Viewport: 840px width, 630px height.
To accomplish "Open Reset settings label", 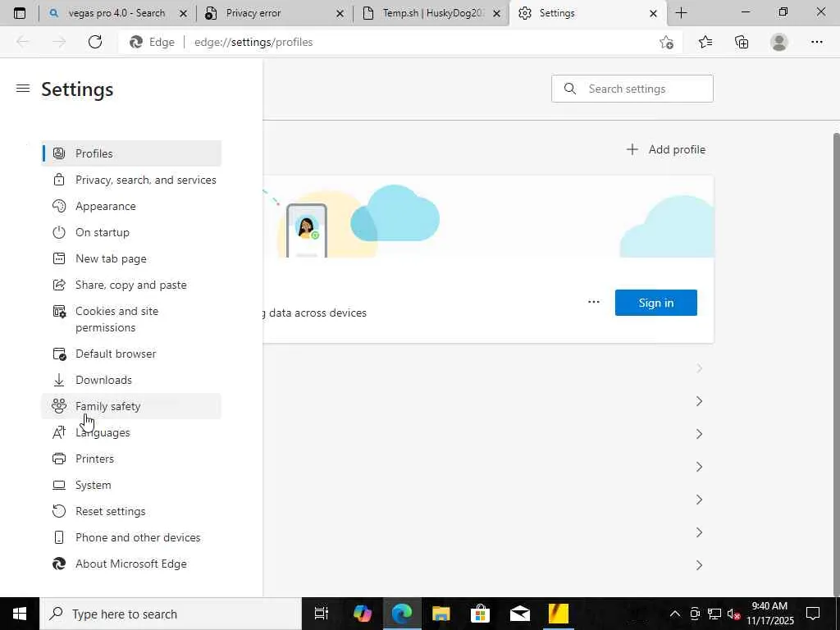I will tap(111, 512).
